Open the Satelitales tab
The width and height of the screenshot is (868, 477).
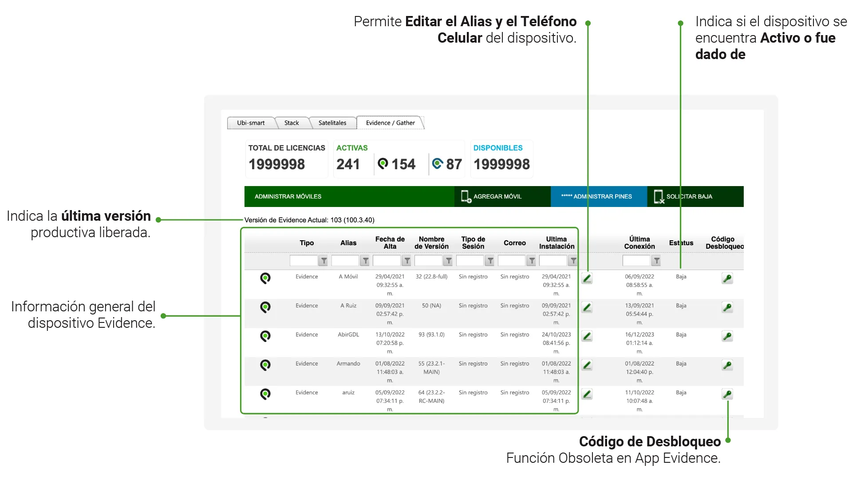pos(332,123)
